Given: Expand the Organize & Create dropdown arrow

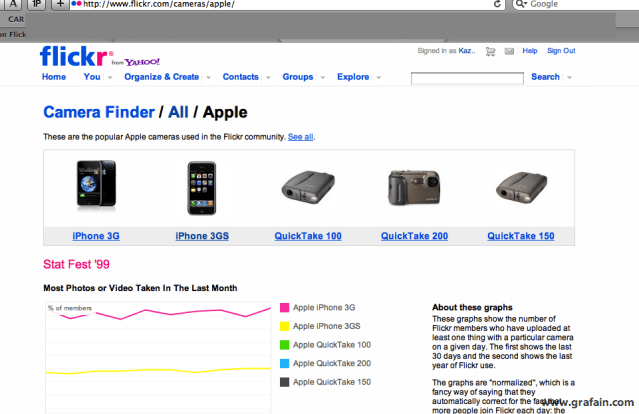Looking at the screenshot, I should [208, 77].
